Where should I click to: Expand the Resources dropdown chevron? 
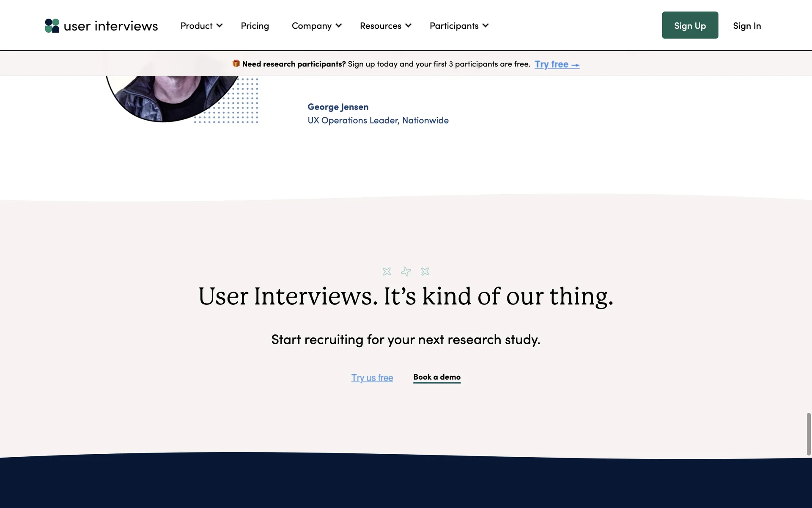point(409,25)
